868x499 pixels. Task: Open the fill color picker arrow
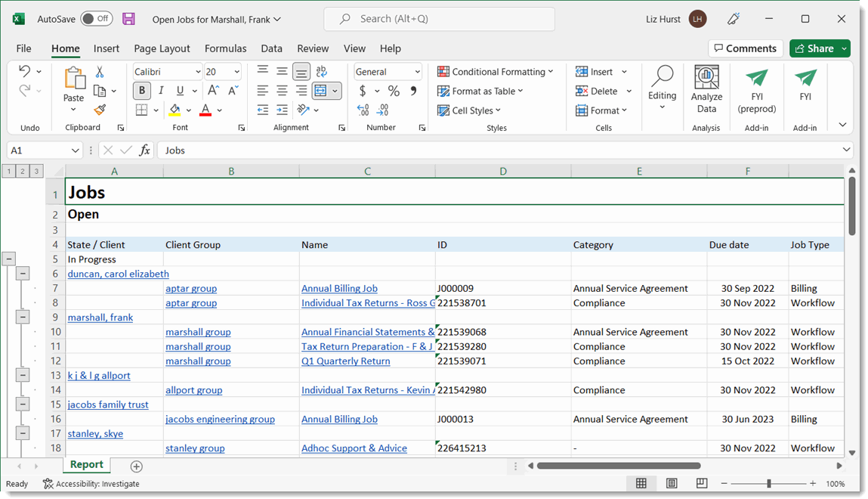click(x=189, y=110)
